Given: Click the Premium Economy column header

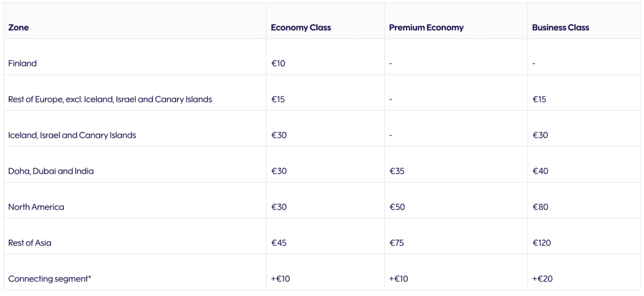Looking at the screenshot, I should [x=426, y=28].
